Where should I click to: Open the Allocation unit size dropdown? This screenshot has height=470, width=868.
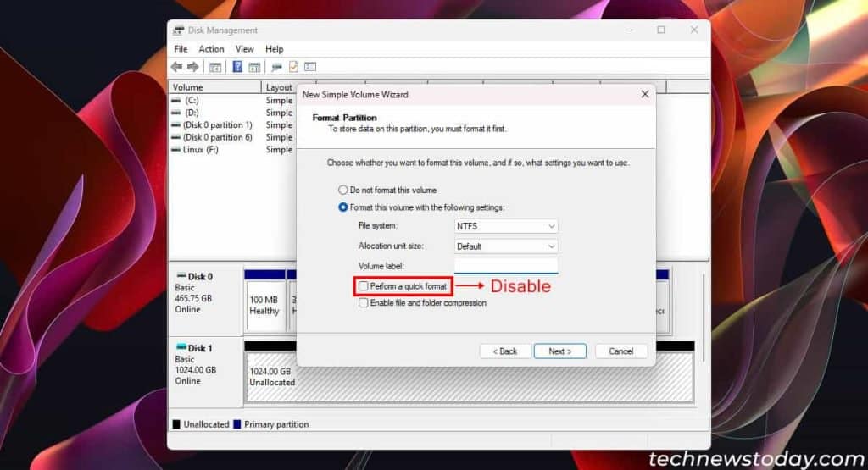pyautogui.click(x=506, y=246)
